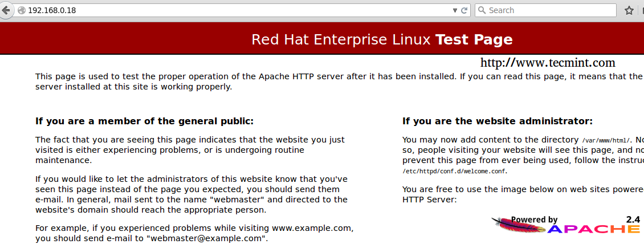This screenshot has width=644, height=248.
Task: Click the /etc/httpd/conf.d/welcome.conf file path
Action: 454,171
